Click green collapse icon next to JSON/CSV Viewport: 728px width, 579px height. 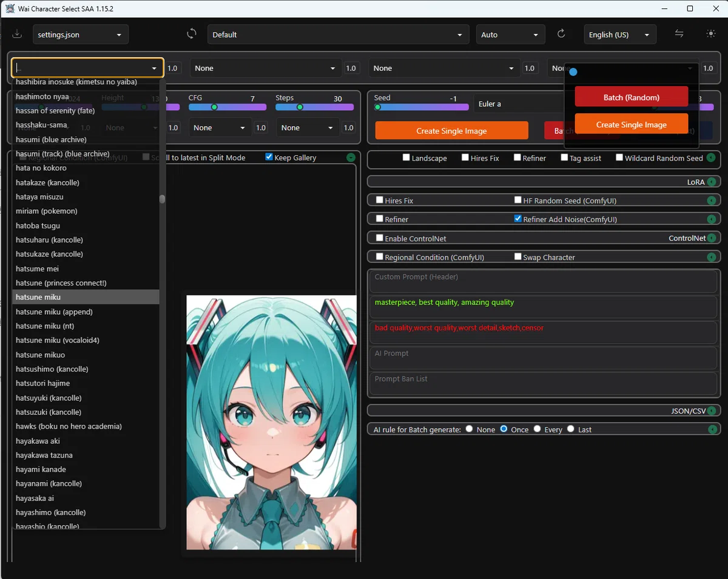pos(712,410)
